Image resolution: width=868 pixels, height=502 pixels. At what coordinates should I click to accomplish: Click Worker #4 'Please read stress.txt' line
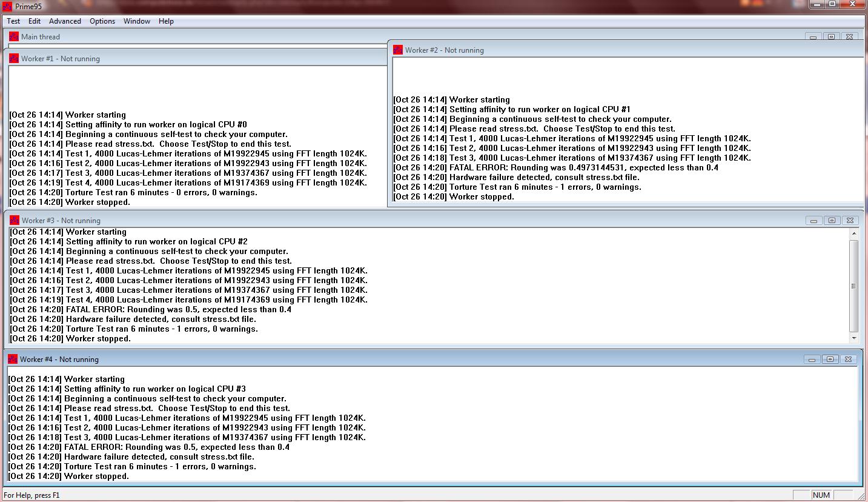(x=149, y=408)
